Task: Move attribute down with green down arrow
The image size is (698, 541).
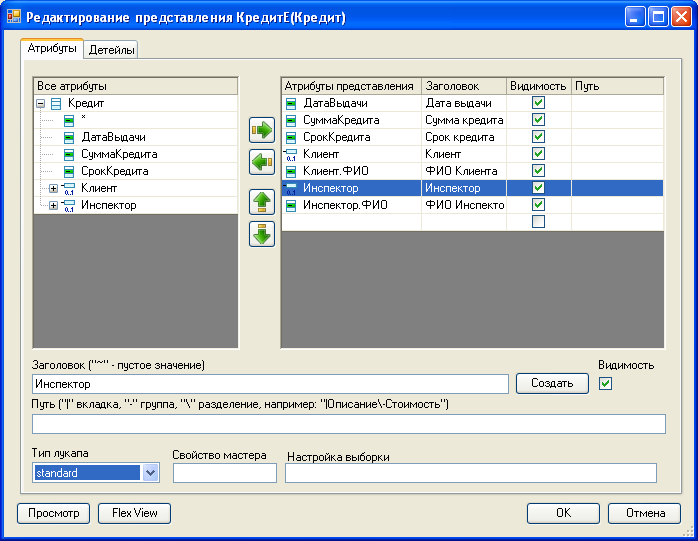Action: tap(262, 234)
